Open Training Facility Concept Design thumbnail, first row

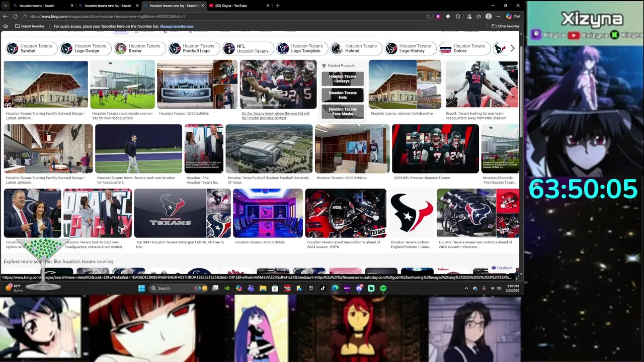click(46, 84)
